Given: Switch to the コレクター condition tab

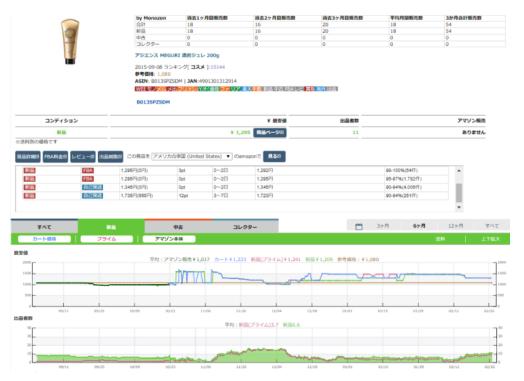Looking at the screenshot, I should coord(245,227).
